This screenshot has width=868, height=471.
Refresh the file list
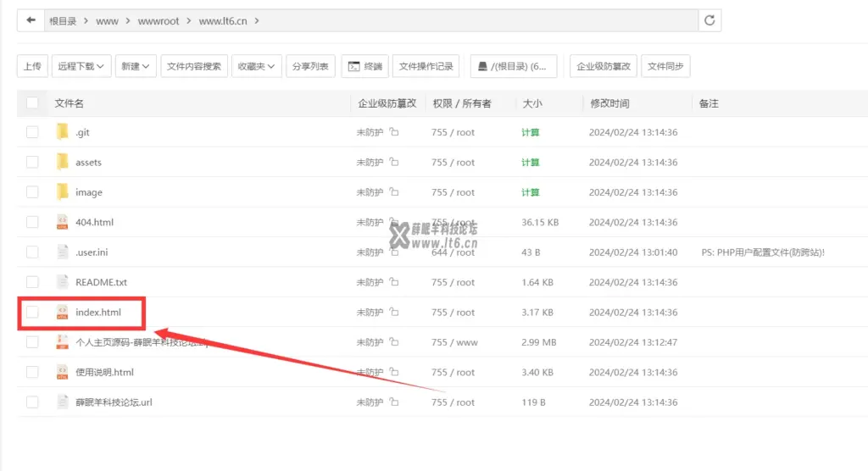(709, 20)
